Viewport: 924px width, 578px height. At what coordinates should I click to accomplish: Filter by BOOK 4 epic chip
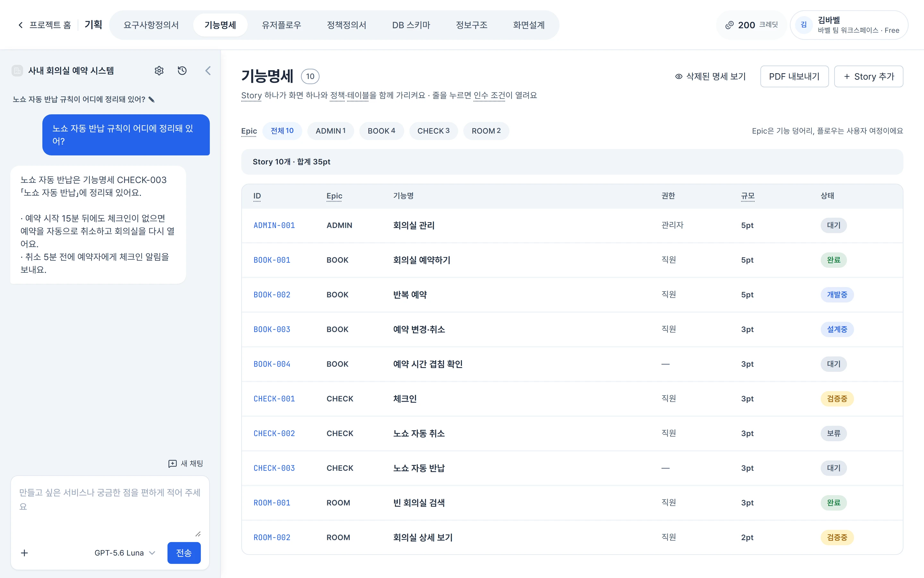pos(381,131)
